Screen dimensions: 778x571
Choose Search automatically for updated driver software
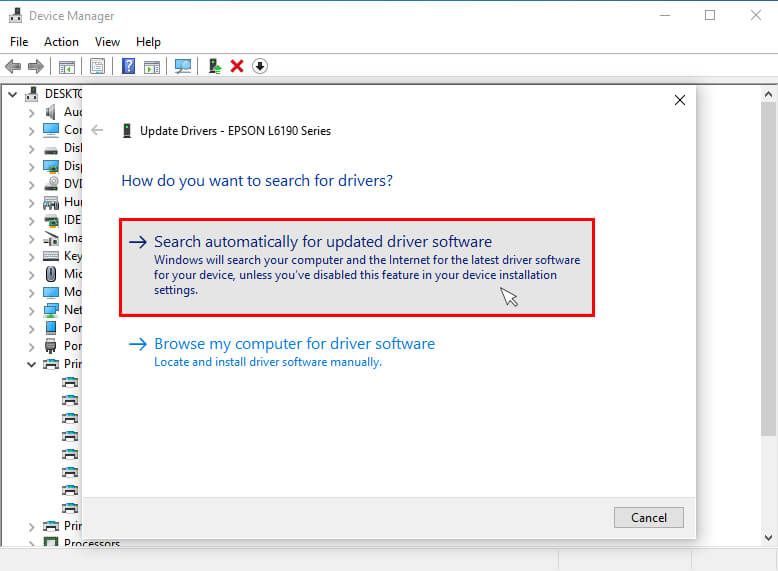point(322,242)
